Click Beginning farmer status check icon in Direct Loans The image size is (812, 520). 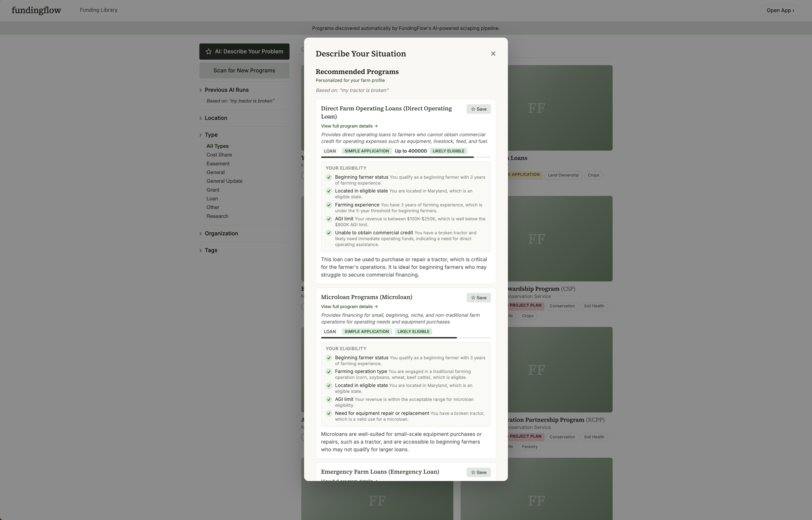tap(329, 177)
